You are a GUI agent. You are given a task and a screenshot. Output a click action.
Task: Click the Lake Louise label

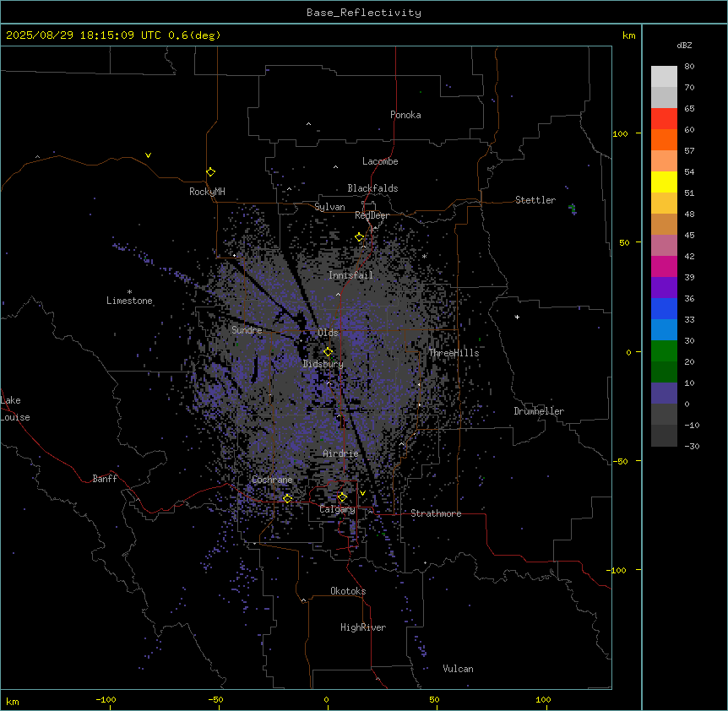[15, 409]
